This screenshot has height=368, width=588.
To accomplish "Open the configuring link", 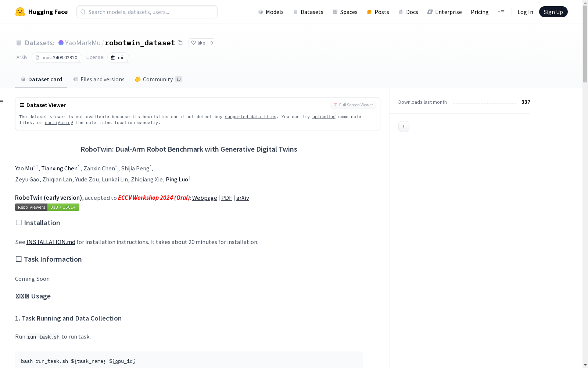I will point(59,123).
